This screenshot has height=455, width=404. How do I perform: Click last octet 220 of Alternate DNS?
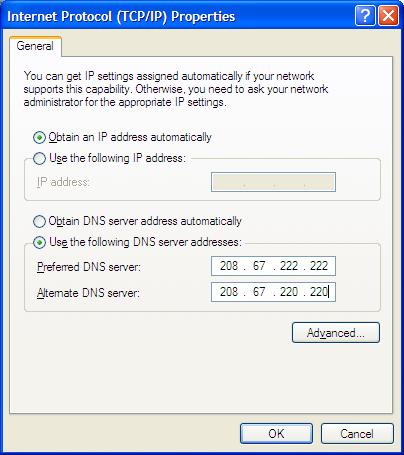[x=319, y=292]
